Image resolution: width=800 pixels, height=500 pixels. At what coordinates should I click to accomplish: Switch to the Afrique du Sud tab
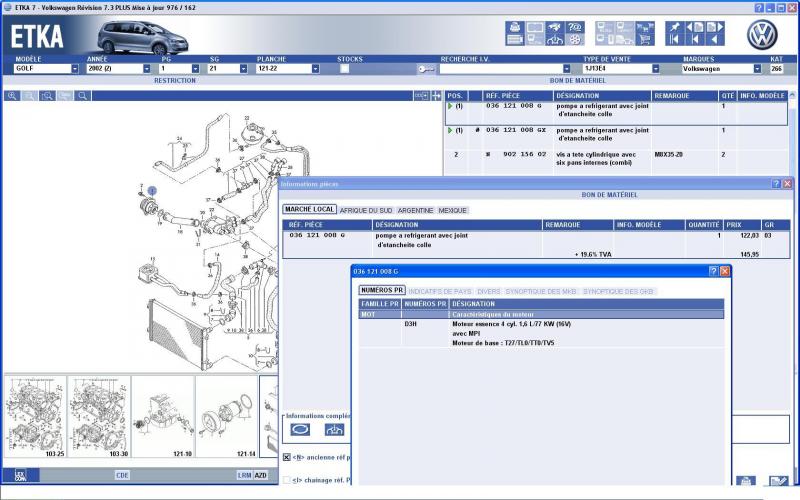[366, 210]
